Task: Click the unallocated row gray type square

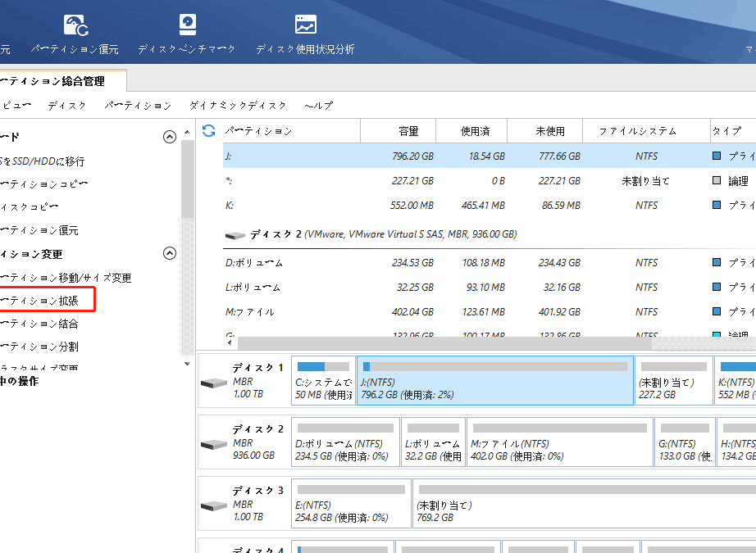Action: [x=717, y=180]
